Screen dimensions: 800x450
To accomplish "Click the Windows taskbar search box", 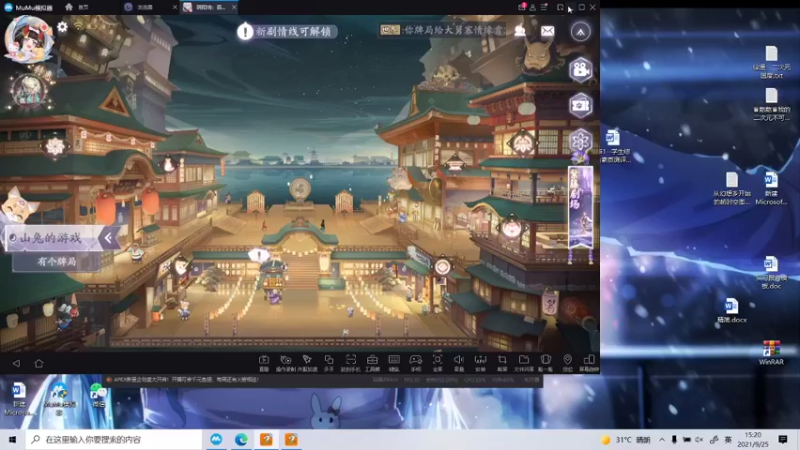I will [x=114, y=439].
